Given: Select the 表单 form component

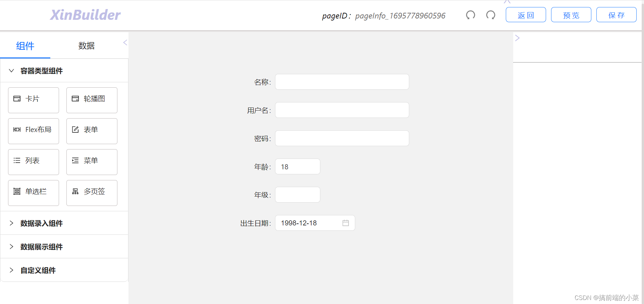Looking at the screenshot, I should tap(92, 131).
